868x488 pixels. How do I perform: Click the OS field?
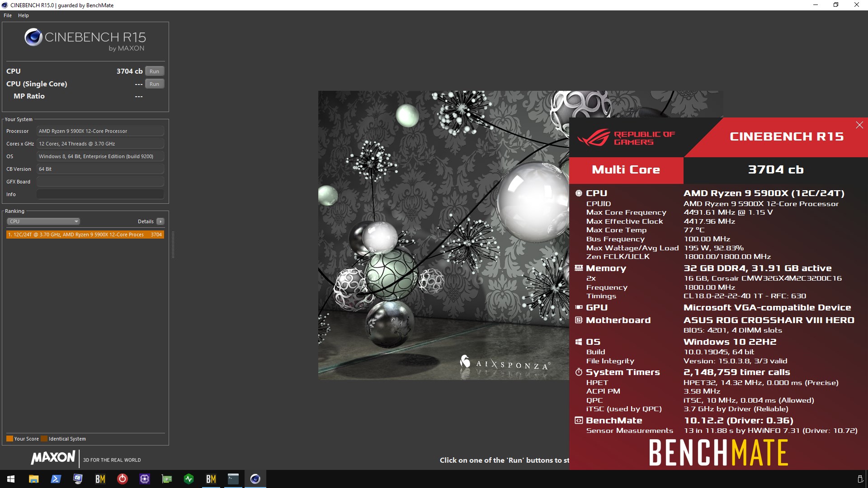click(100, 156)
